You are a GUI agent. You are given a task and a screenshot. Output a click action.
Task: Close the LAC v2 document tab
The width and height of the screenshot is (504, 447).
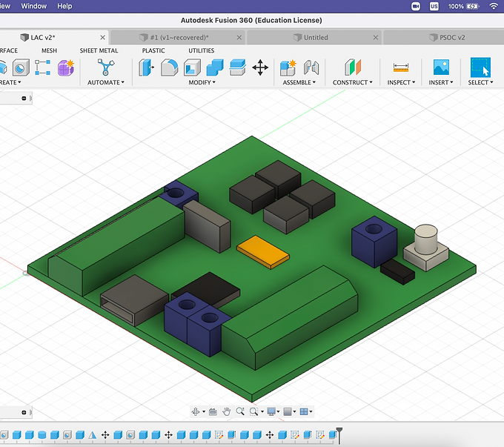(102, 38)
